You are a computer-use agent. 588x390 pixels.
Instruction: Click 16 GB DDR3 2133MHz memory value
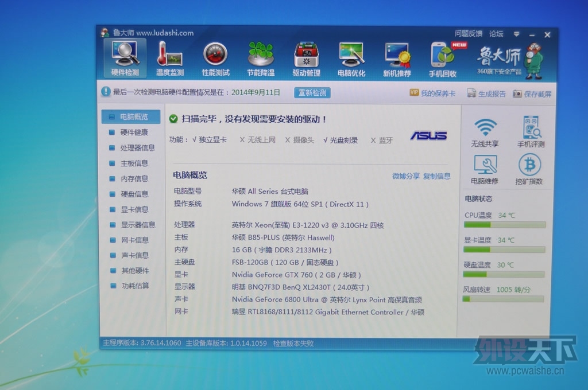click(x=281, y=250)
